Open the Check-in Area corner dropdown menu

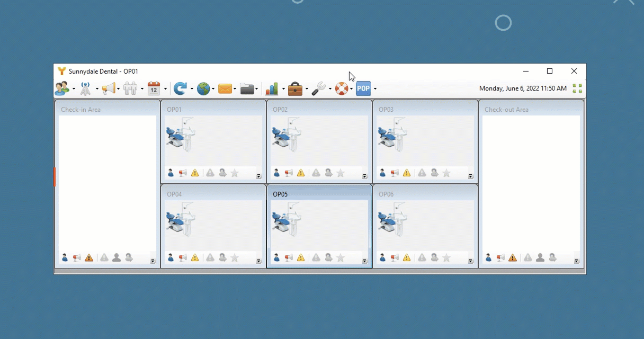(x=153, y=261)
